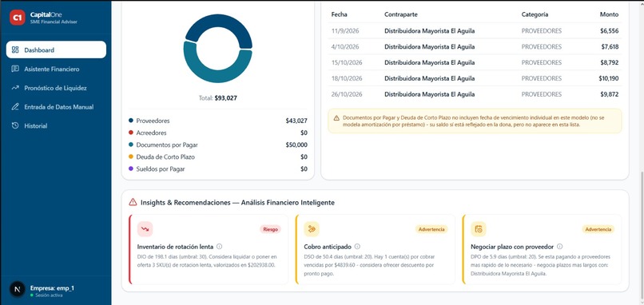The image size is (644, 305).
Task: Click the user avatar N icon
Action: (x=18, y=289)
